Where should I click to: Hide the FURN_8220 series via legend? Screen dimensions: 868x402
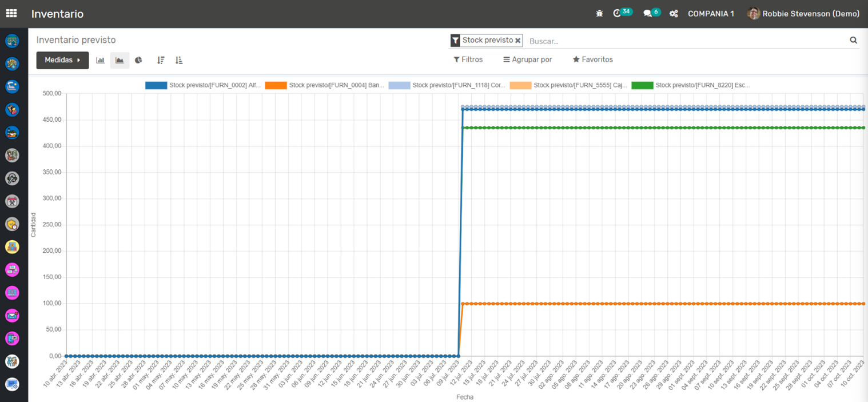click(x=690, y=85)
